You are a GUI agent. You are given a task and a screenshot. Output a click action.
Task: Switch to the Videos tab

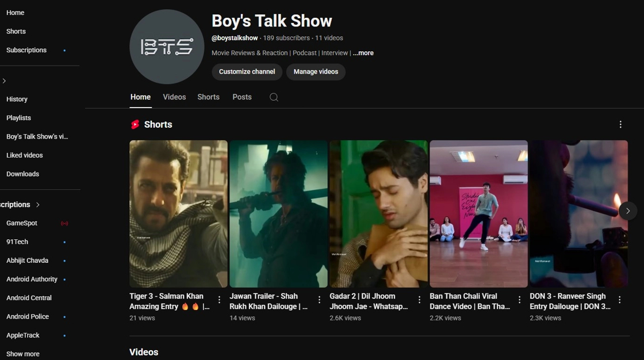(174, 97)
